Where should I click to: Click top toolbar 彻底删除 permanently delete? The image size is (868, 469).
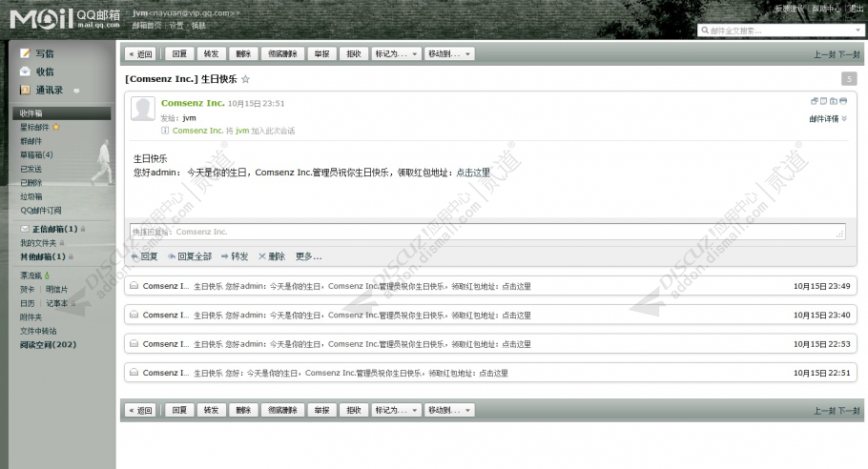282,53
